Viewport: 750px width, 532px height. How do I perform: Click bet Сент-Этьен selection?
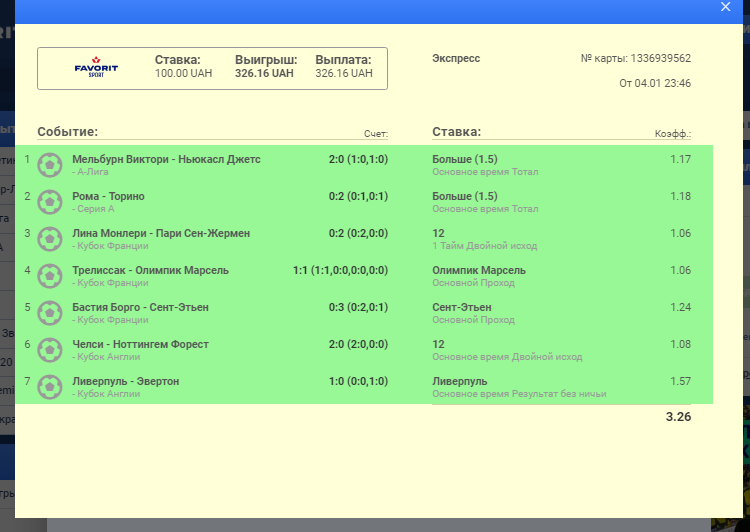(x=462, y=307)
